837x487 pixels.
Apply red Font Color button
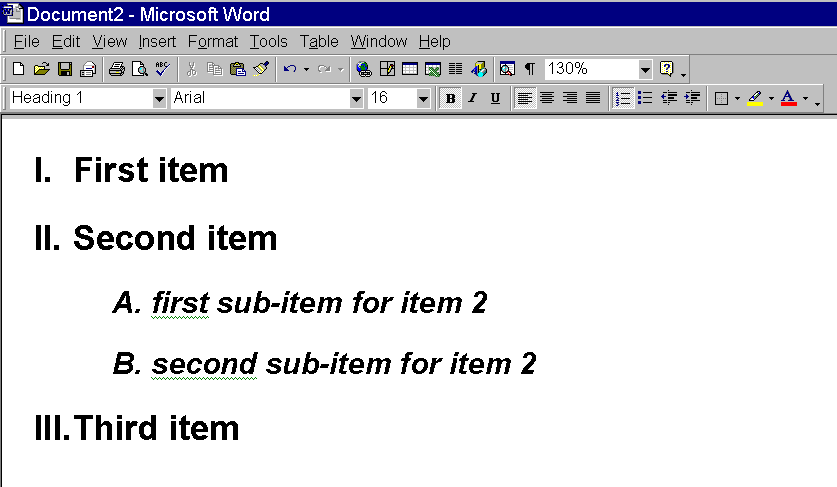[x=788, y=98]
